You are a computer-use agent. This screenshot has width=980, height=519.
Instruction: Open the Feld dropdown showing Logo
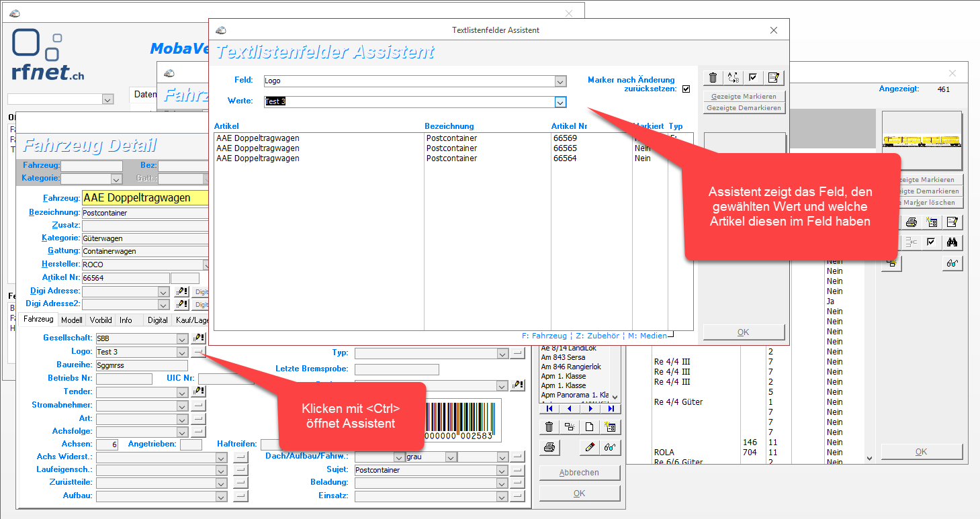tap(561, 81)
